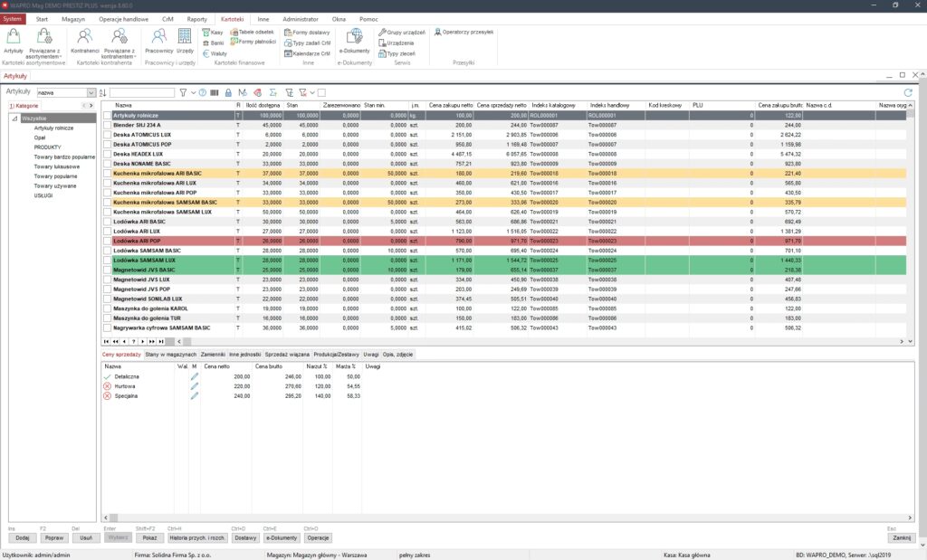Click the edit pencil for Hurtowa price
Image resolution: width=927 pixels, height=560 pixels.
pos(194,385)
